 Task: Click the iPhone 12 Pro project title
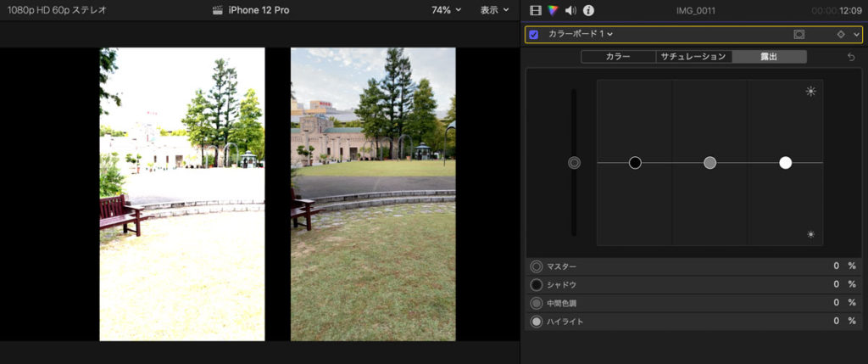(259, 10)
